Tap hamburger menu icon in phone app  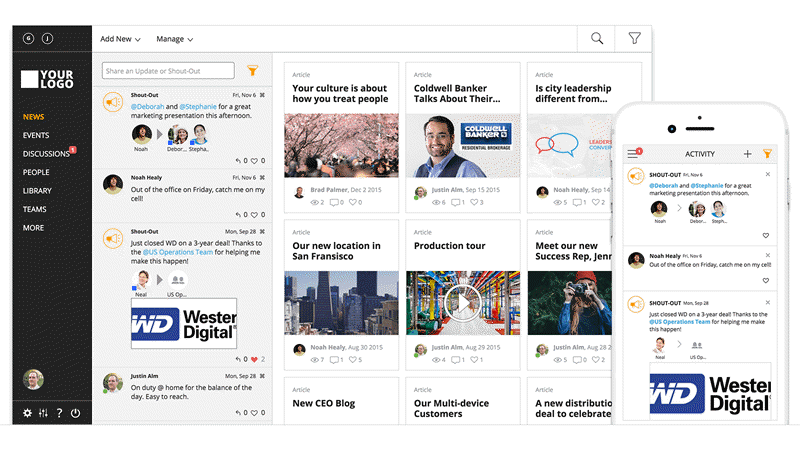point(632,154)
